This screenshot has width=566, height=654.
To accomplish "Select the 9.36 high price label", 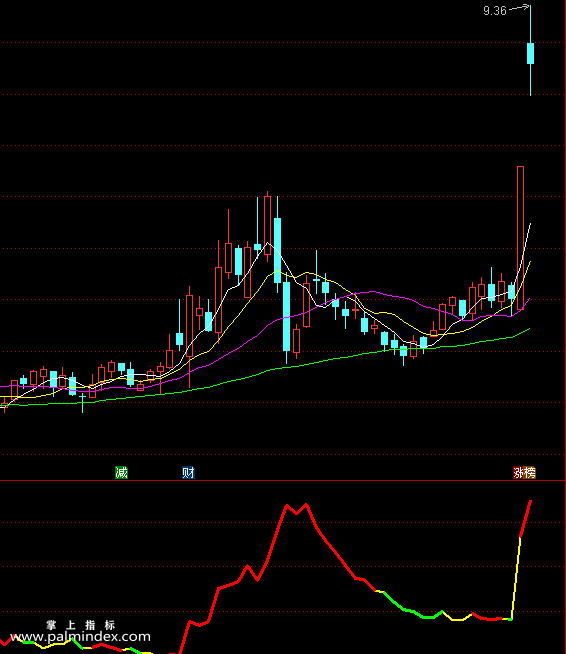I will point(495,11).
